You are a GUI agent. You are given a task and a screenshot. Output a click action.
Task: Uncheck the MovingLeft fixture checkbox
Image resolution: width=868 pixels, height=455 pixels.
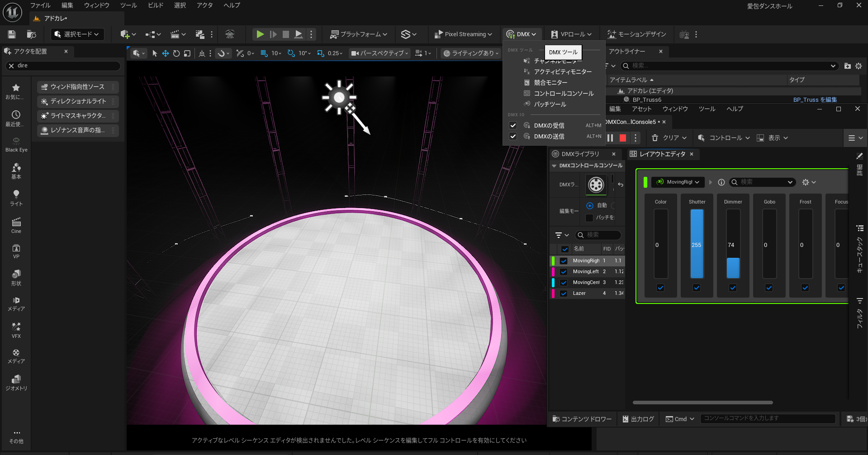pos(564,271)
